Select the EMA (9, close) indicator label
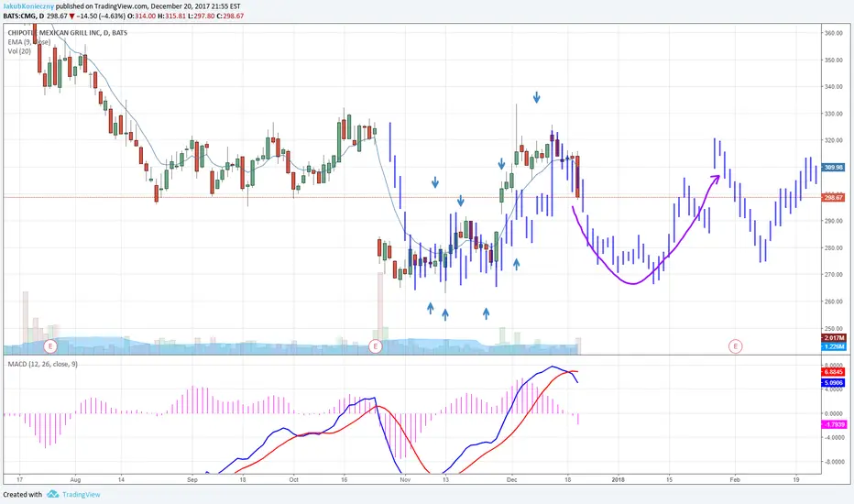This screenshot has height=504, width=854. (29, 42)
